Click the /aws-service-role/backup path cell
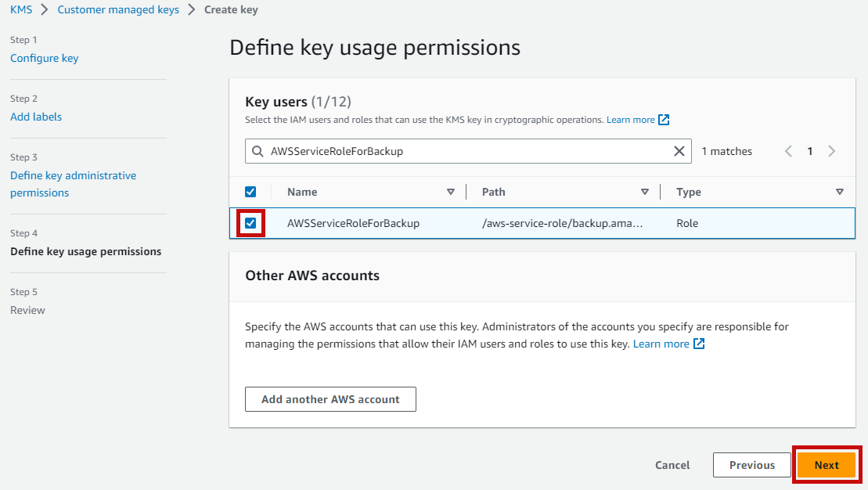Screen dimensions: 868x490 563,223
